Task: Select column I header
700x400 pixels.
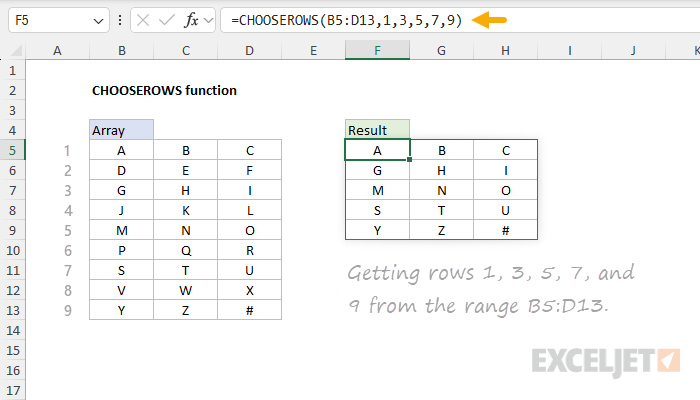Action: pyautogui.click(x=570, y=50)
